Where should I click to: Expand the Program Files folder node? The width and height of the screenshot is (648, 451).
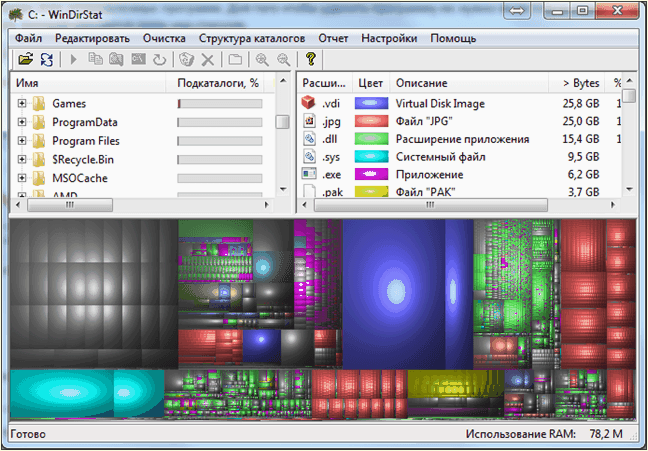tap(22, 141)
